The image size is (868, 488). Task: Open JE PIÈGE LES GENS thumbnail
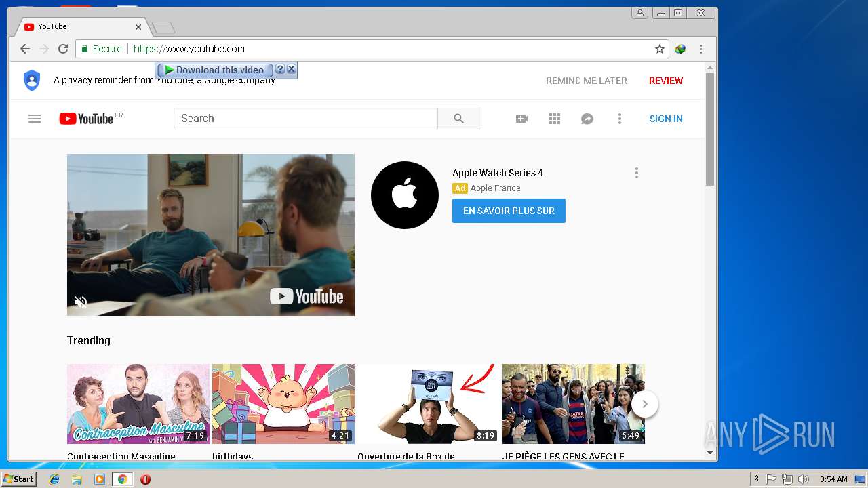[574, 404]
